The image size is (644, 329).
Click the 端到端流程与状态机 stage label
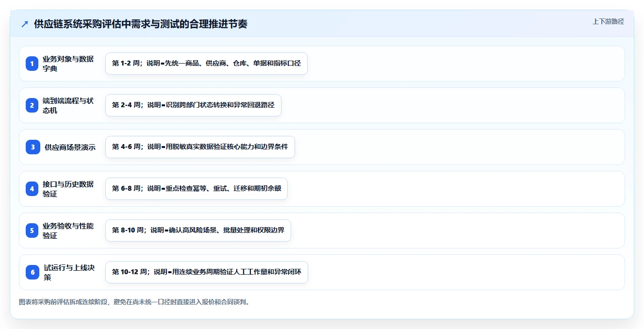coord(68,105)
